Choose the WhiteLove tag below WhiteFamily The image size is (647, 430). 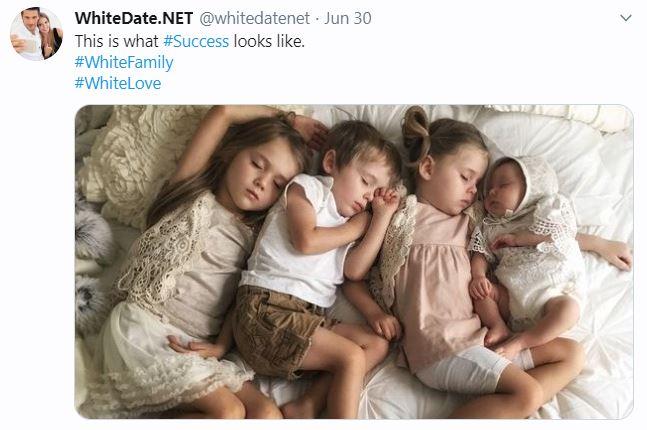tap(118, 83)
